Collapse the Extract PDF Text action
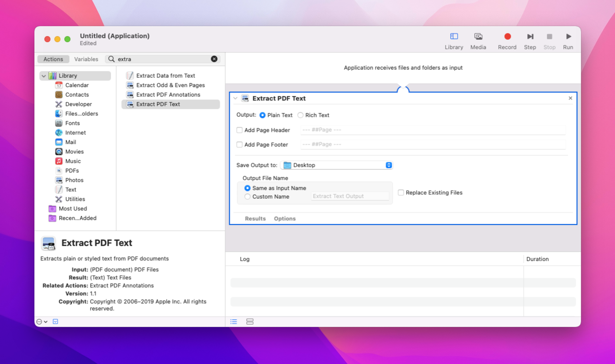Screen dimensions: 615x364 point(235,98)
